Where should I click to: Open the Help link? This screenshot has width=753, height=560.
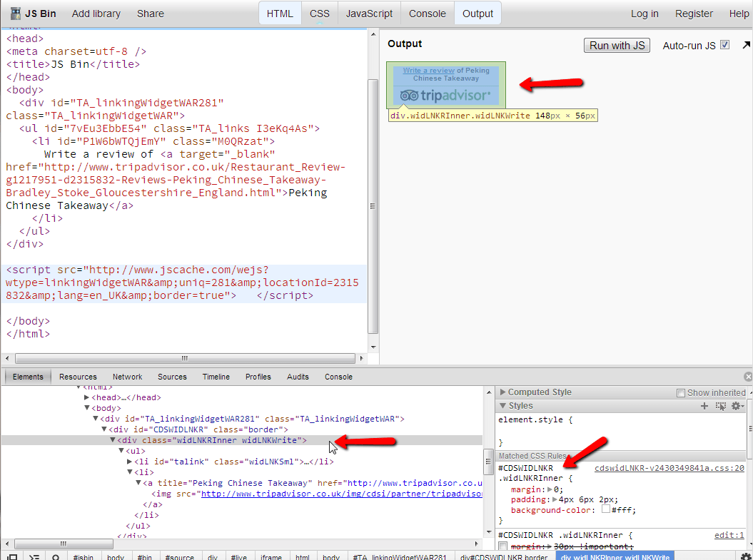tap(739, 14)
